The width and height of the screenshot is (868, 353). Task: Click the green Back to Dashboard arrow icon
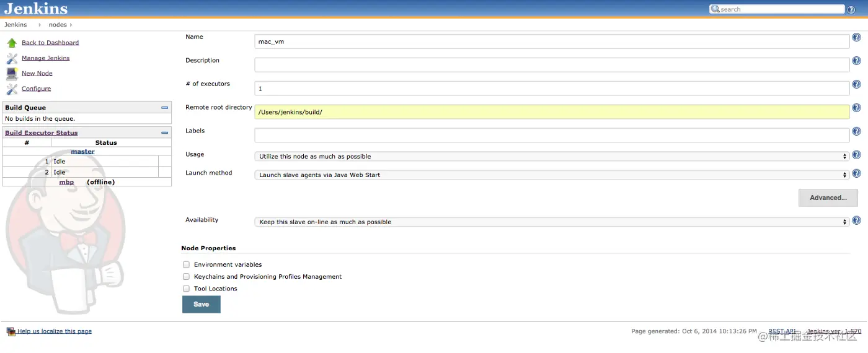[12, 43]
